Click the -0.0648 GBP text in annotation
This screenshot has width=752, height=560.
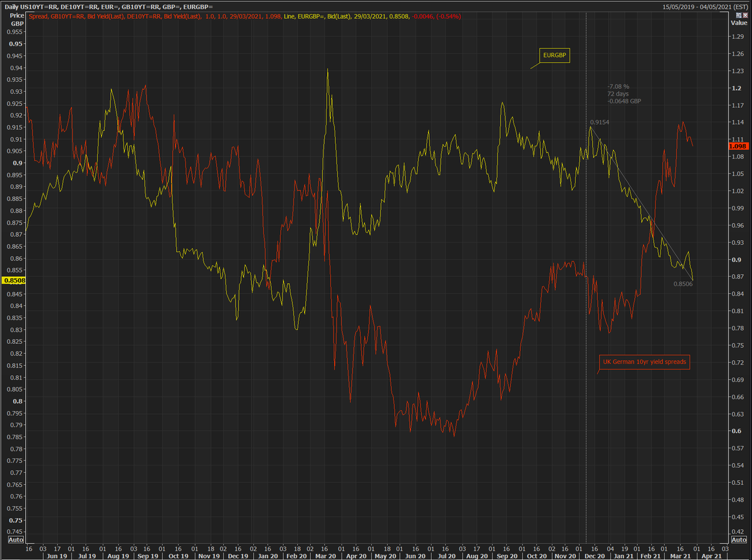(624, 101)
